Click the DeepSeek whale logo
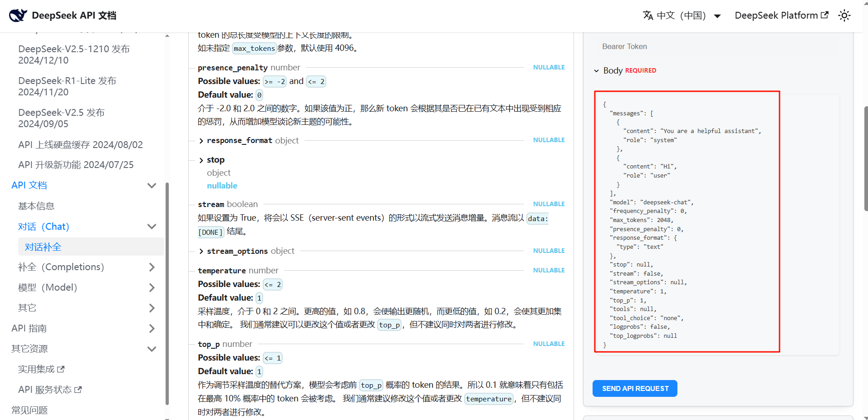The height and width of the screenshot is (420, 868). [x=18, y=15]
